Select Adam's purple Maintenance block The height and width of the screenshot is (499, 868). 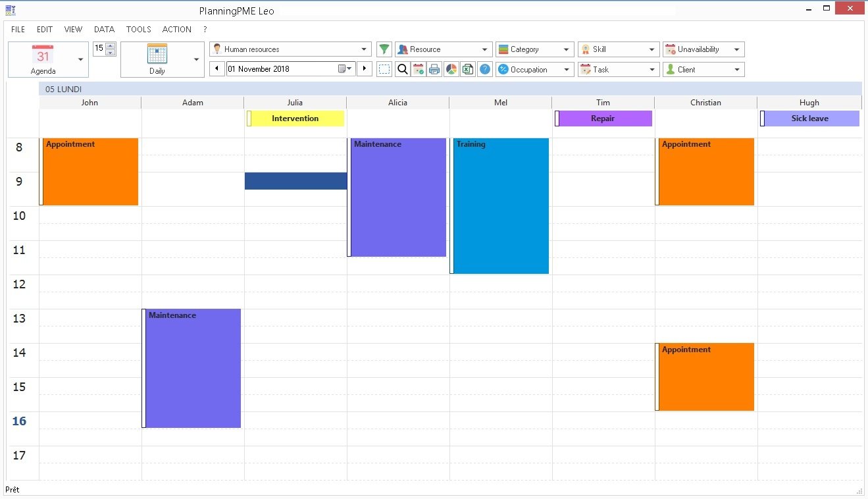coord(193,369)
